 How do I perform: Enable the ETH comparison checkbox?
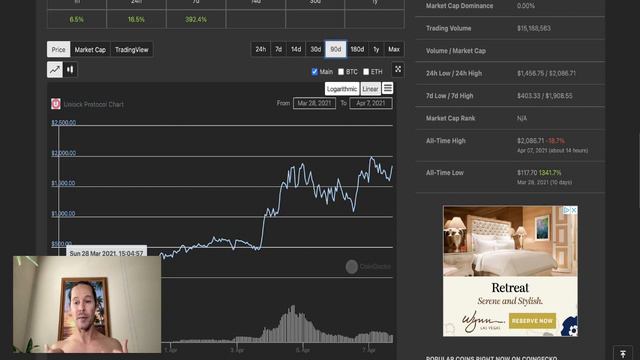click(x=366, y=72)
